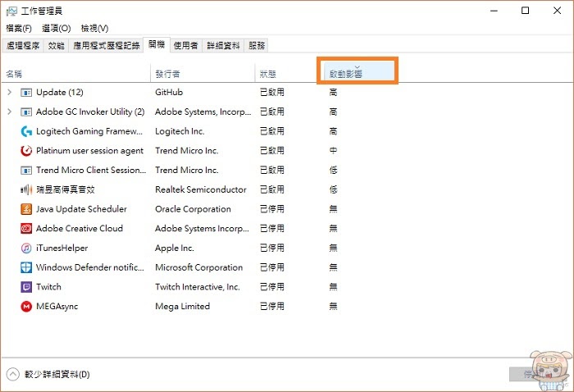Switch to the 應用程式歷程記錄 tab
The height and width of the screenshot is (392, 574).
(106, 45)
